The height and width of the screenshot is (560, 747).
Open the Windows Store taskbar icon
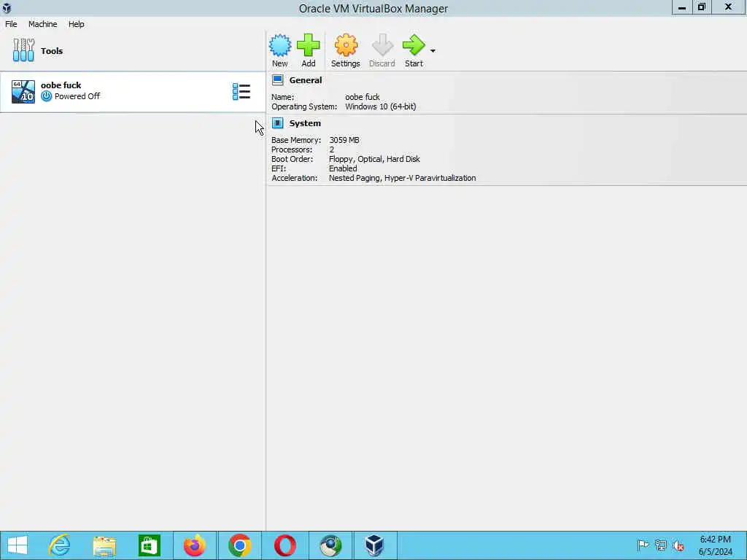[x=149, y=545]
